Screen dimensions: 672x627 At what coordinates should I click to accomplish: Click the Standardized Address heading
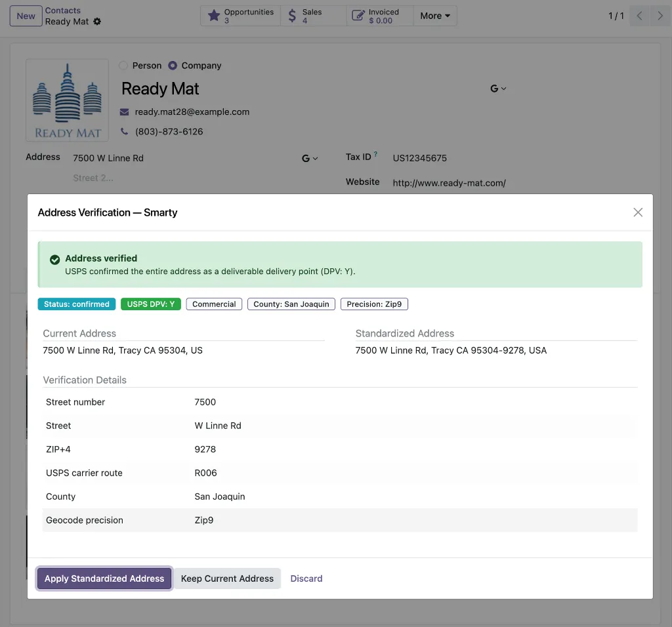[x=404, y=333]
